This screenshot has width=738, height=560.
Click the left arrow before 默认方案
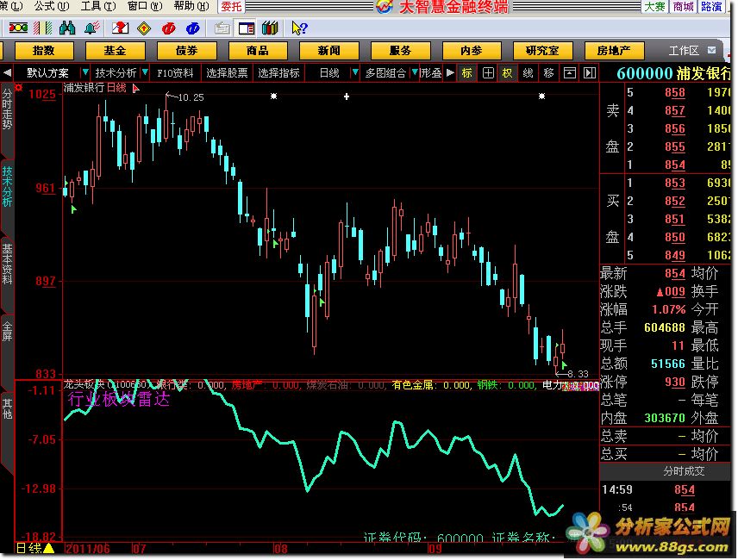pyautogui.click(x=7, y=73)
